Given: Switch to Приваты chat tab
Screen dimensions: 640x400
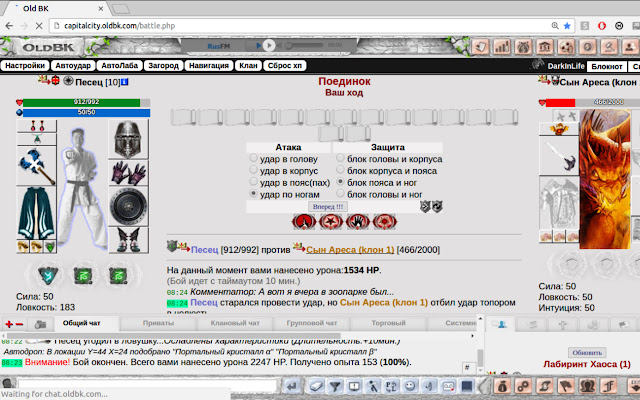Looking at the screenshot, I should point(158,323).
